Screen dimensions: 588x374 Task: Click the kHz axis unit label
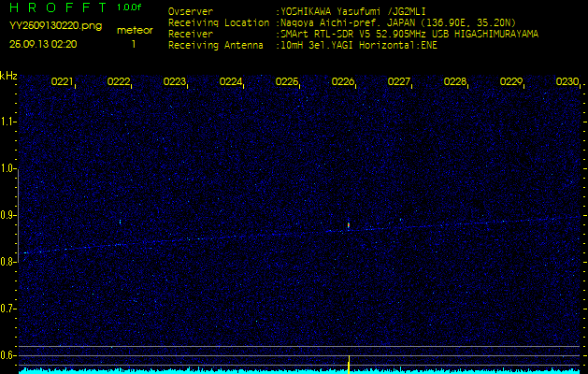(9, 75)
